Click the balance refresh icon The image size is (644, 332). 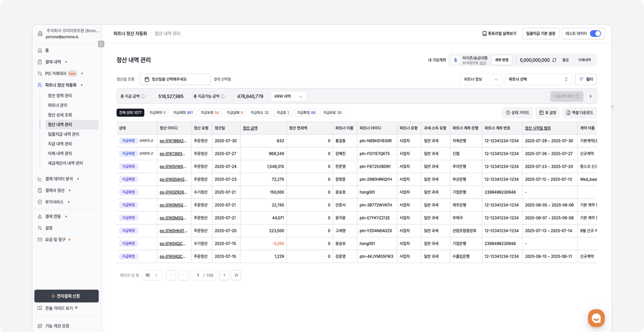(x=554, y=60)
